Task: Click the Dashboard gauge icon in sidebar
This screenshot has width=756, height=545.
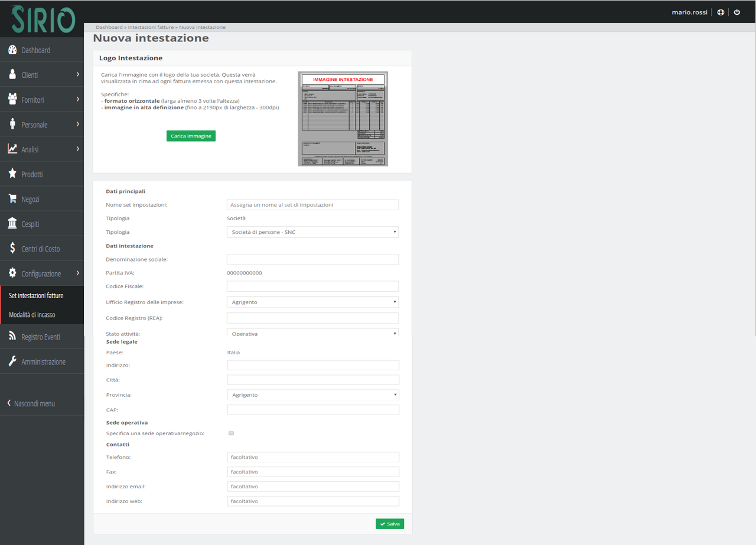Action: [x=12, y=50]
